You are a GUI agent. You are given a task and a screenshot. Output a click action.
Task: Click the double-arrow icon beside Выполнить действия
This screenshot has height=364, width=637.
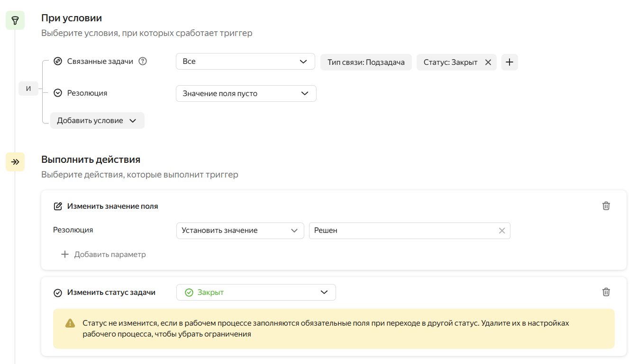point(15,162)
